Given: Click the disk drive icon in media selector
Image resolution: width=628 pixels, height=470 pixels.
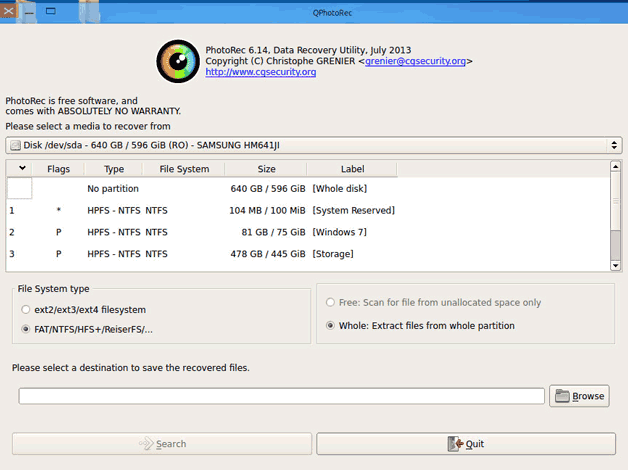Looking at the screenshot, I should pos(14,146).
